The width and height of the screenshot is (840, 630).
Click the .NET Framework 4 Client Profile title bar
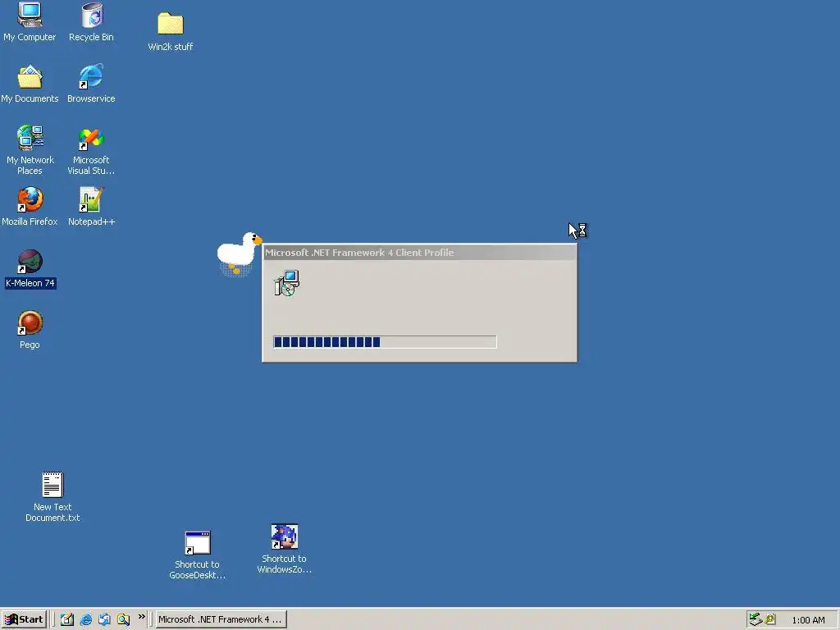click(419, 253)
